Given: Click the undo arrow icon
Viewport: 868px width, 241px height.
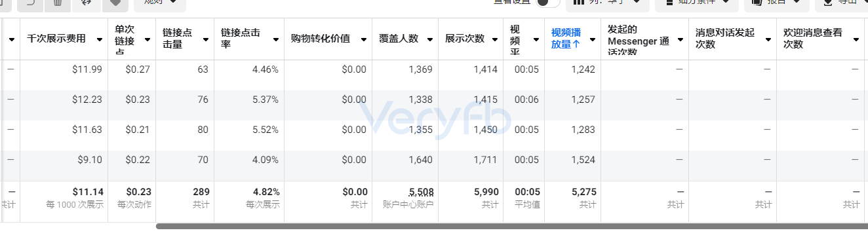Looking at the screenshot, I should [x=30, y=3].
